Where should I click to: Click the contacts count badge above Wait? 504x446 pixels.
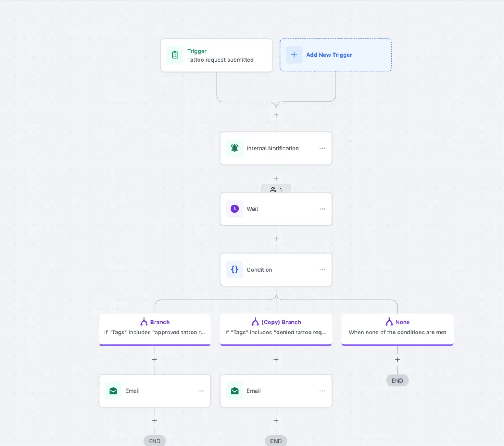point(276,189)
